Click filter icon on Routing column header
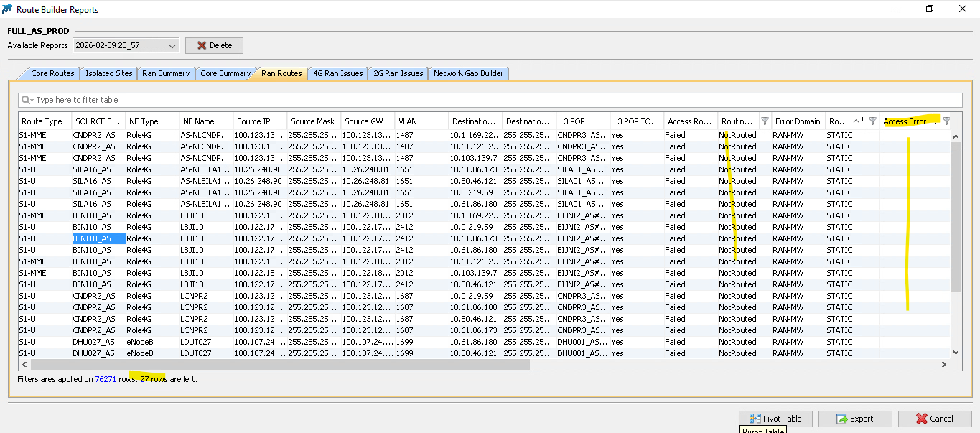Screen dimensions: 980x433 coord(765,121)
